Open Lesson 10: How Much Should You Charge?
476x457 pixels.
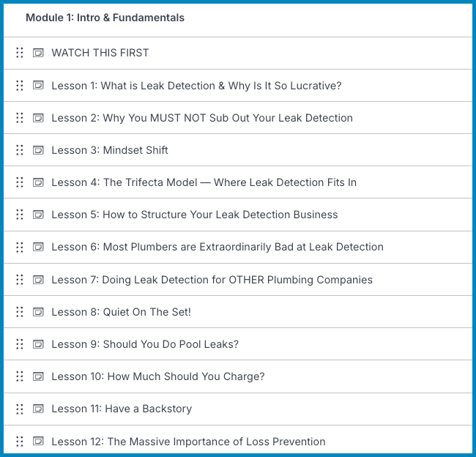(x=157, y=376)
